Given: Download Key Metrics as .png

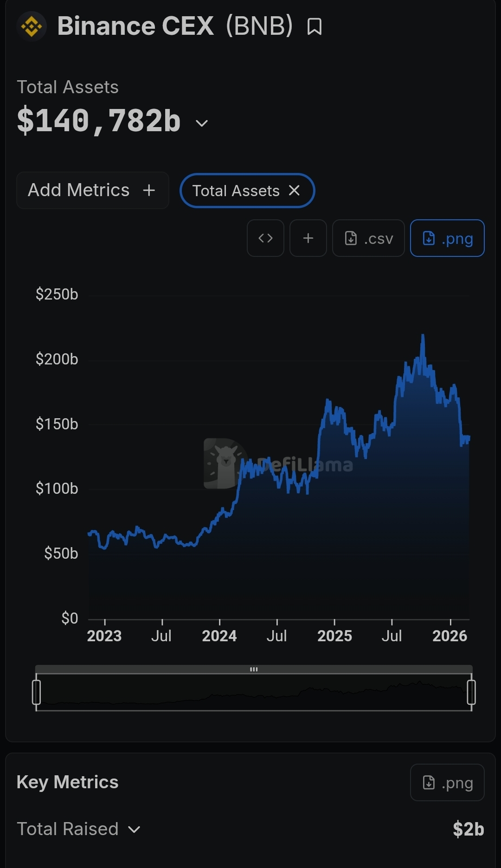Looking at the screenshot, I should (x=447, y=782).
